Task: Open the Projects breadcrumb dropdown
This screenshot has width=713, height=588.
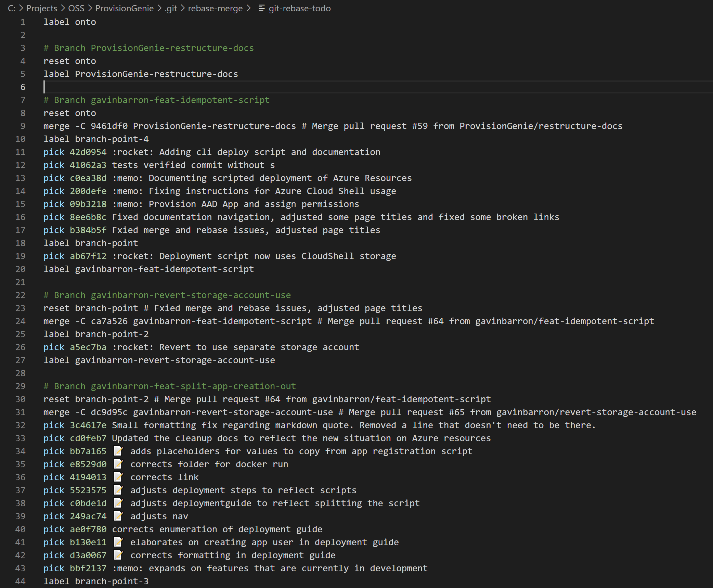Action: pos(42,8)
